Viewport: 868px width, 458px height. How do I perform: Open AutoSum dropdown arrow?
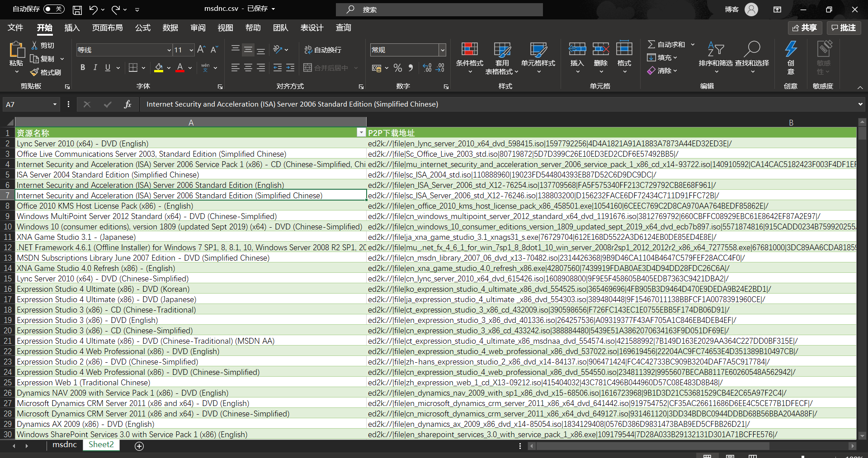[693, 44]
